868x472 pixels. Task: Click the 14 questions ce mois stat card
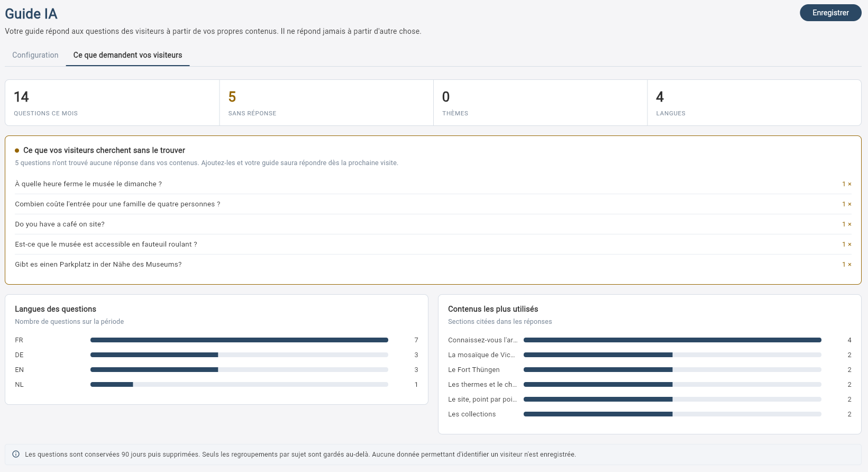pyautogui.click(x=112, y=103)
